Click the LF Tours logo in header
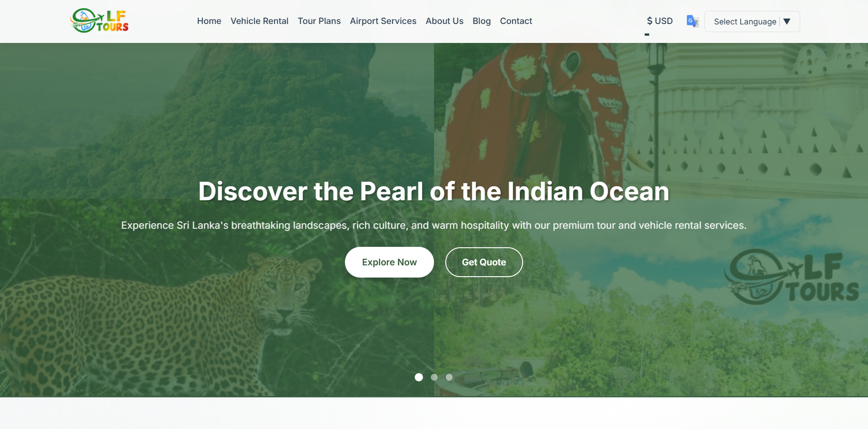 (x=99, y=21)
